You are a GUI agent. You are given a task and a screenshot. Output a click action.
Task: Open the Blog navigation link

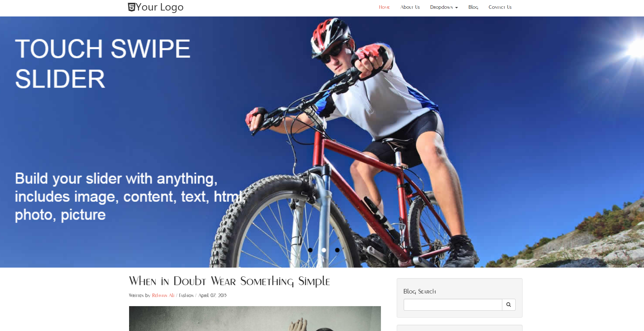473,7
